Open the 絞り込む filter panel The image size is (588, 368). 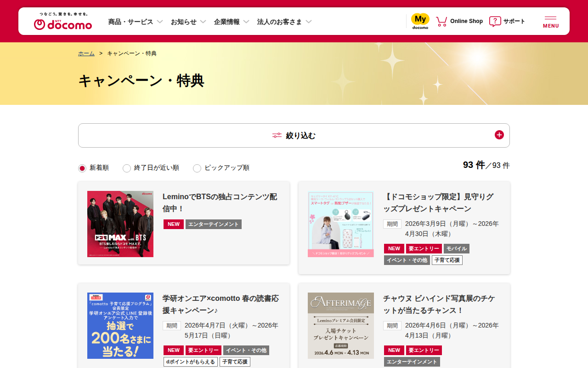pyautogui.click(x=294, y=135)
